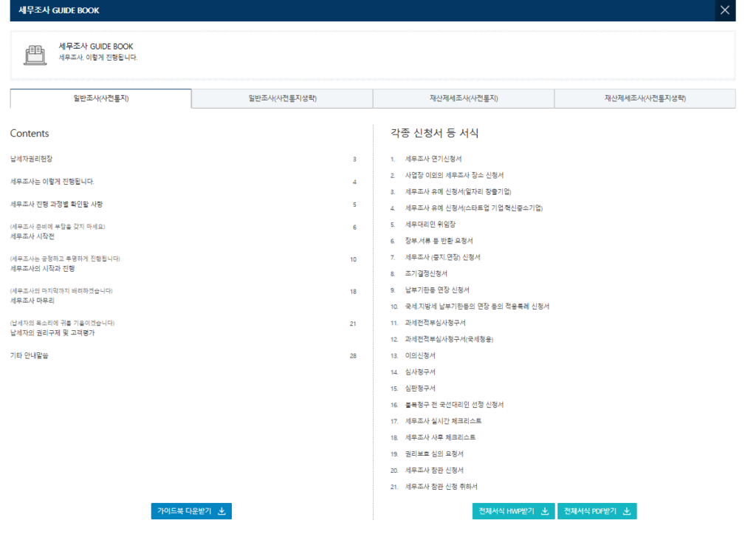The image size is (756, 537).
Task: Switch to 일반조사(사전통지생략) tab
Action: coord(282,98)
